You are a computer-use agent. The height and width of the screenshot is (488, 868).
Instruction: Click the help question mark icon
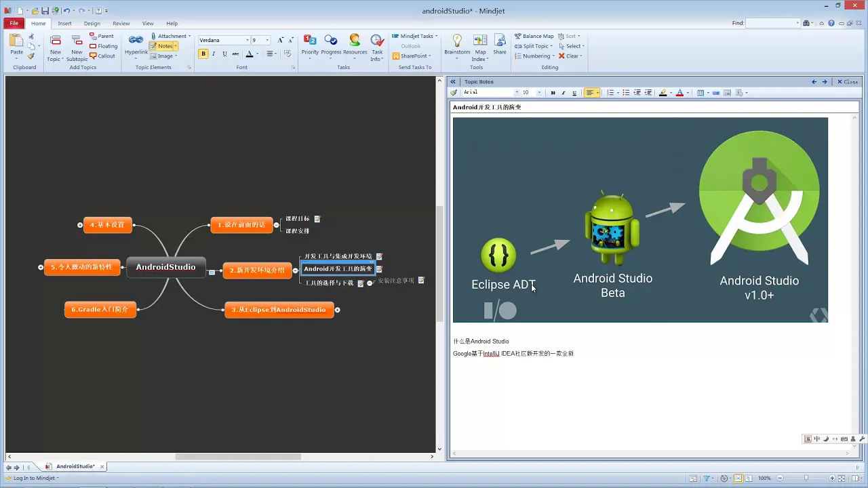[831, 23]
